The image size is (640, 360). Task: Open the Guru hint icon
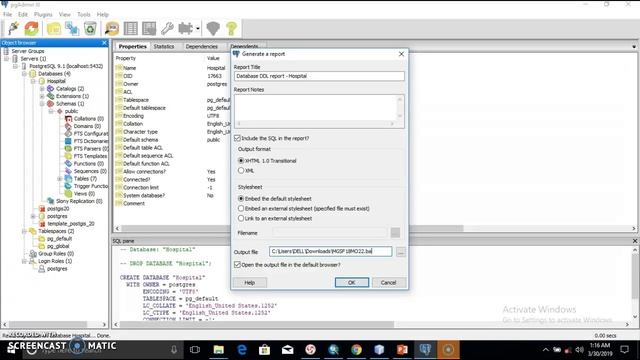213,29
